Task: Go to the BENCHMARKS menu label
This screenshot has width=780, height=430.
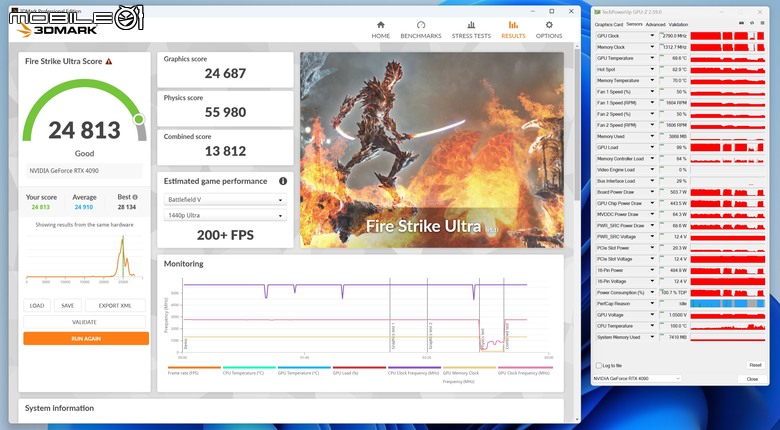Action: point(421,36)
